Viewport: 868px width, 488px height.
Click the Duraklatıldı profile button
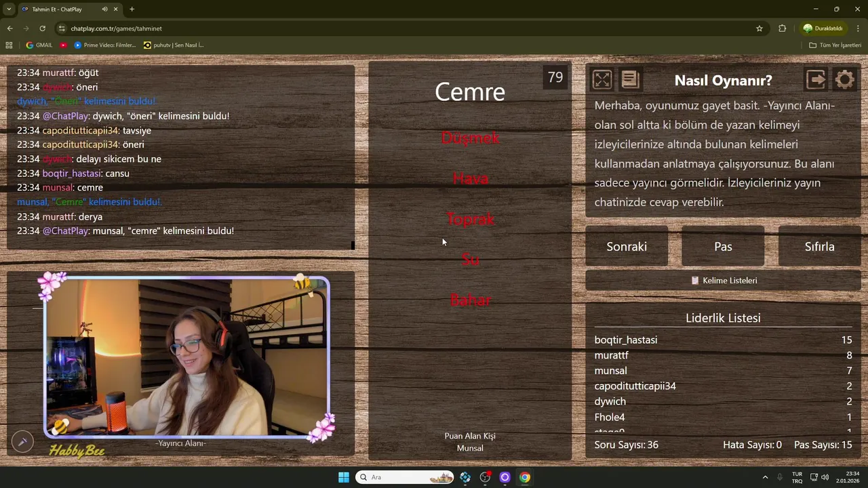click(x=822, y=28)
